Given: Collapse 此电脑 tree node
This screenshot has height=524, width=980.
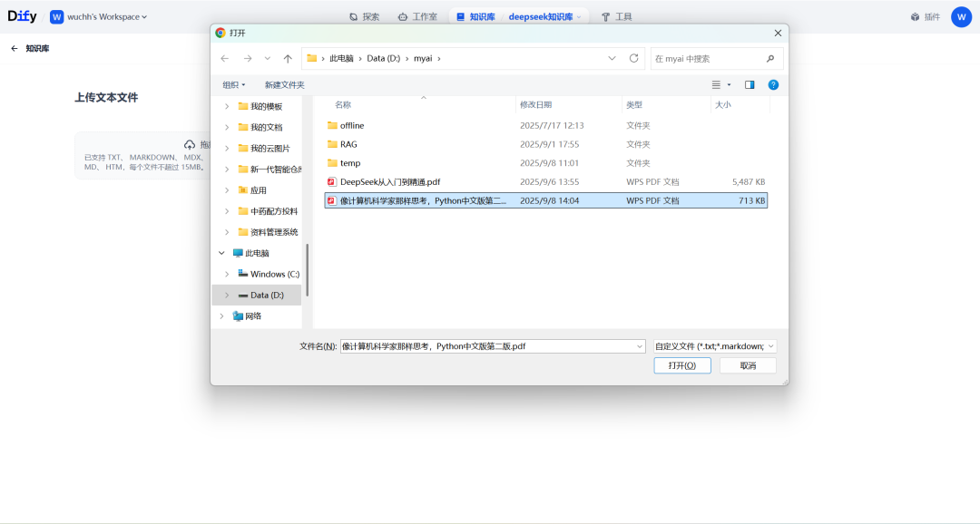Looking at the screenshot, I should [x=222, y=253].
